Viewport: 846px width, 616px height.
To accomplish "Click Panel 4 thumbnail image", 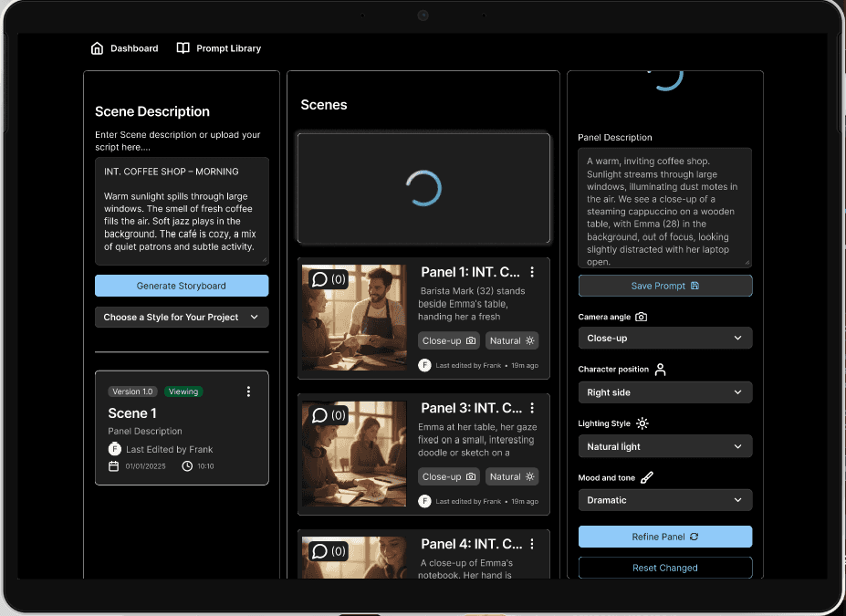I will point(354,558).
